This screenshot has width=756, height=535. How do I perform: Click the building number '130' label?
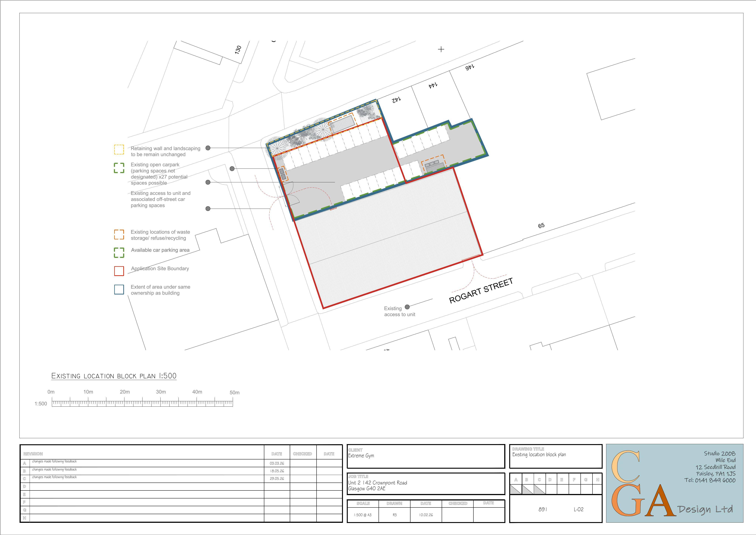[x=238, y=50]
